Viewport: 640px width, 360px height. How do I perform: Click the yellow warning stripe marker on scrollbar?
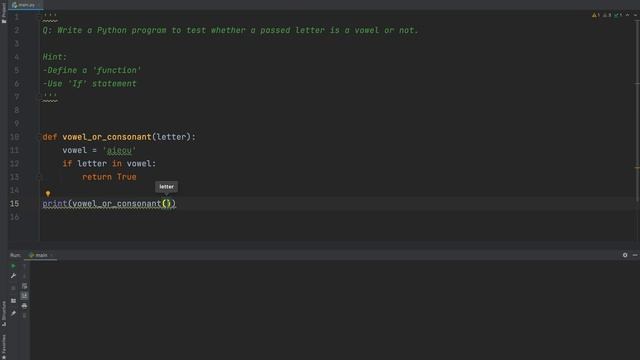(637, 167)
